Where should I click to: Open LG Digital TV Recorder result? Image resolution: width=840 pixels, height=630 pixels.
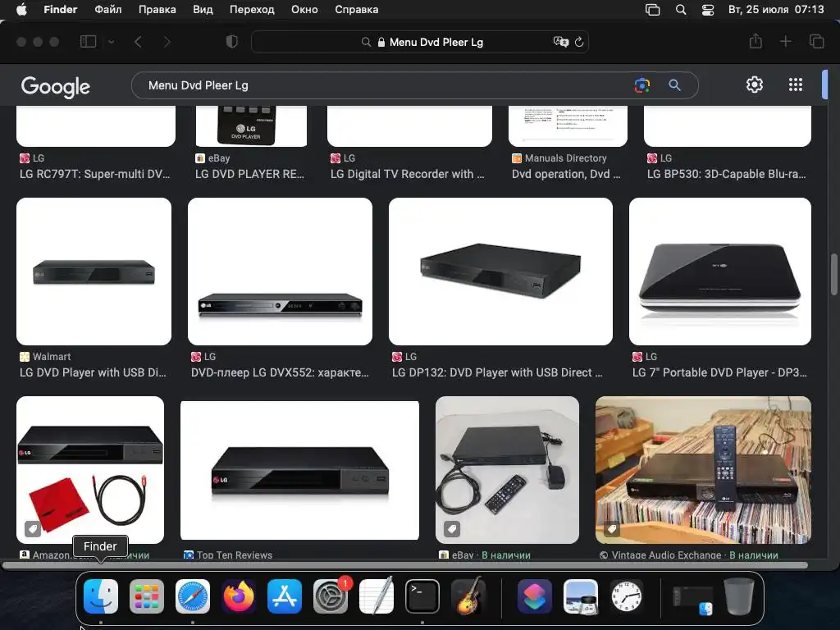click(x=407, y=174)
